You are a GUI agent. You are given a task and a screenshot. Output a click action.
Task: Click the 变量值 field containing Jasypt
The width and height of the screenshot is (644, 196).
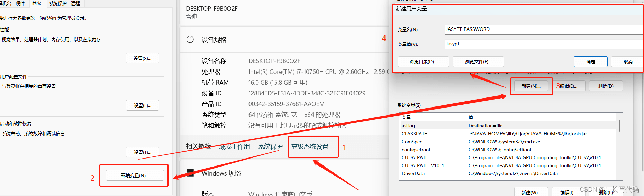(x=543, y=44)
